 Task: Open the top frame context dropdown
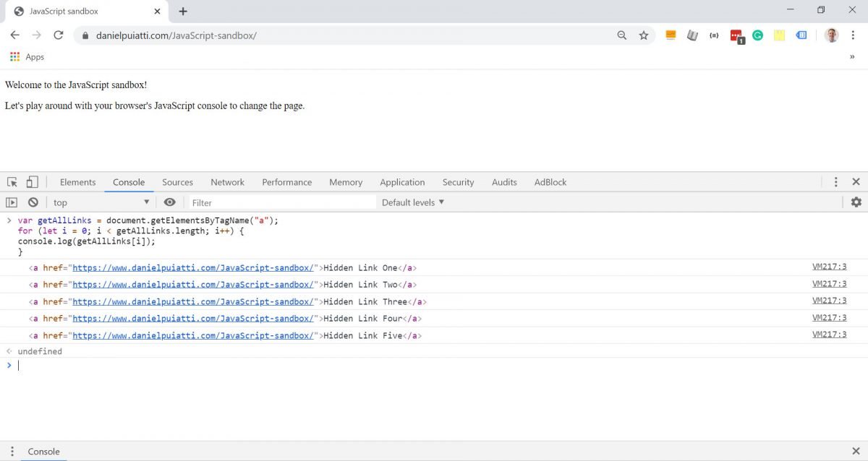[101, 202]
